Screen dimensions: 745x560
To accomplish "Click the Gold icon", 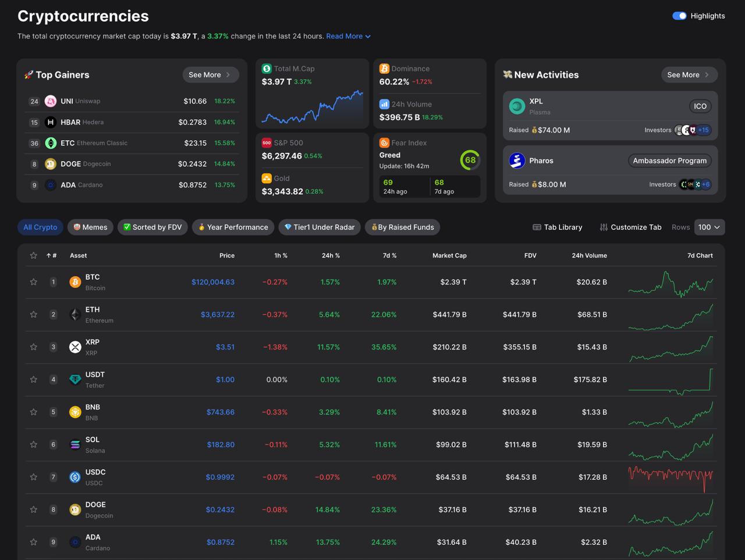I will 267,178.
